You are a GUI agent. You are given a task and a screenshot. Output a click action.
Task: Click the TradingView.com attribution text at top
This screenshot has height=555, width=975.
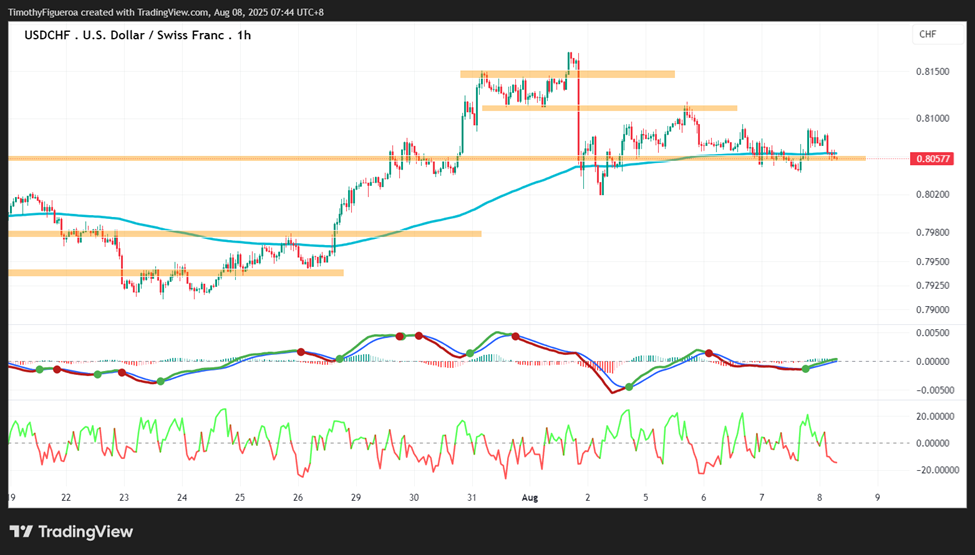[173, 12]
